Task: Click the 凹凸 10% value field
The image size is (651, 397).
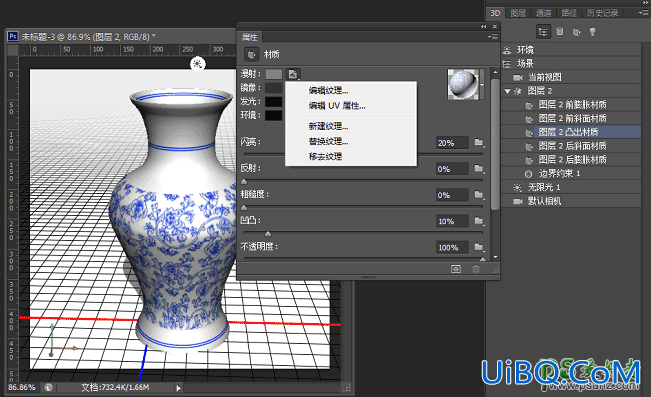Action: click(452, 221)
